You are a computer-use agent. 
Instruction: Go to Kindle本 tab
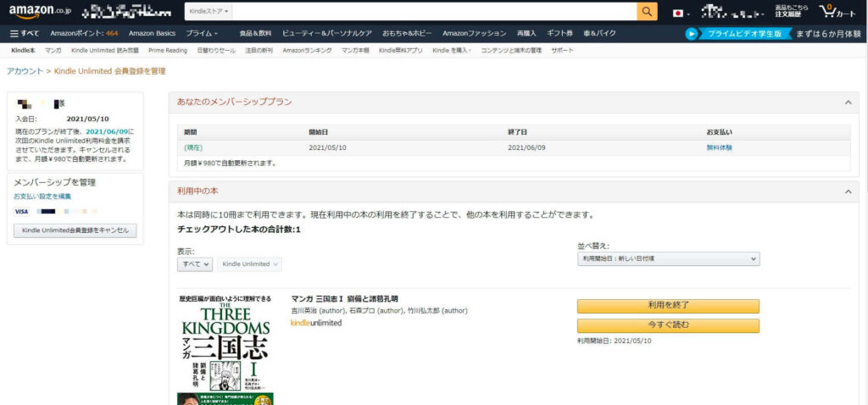click(23, 50)
